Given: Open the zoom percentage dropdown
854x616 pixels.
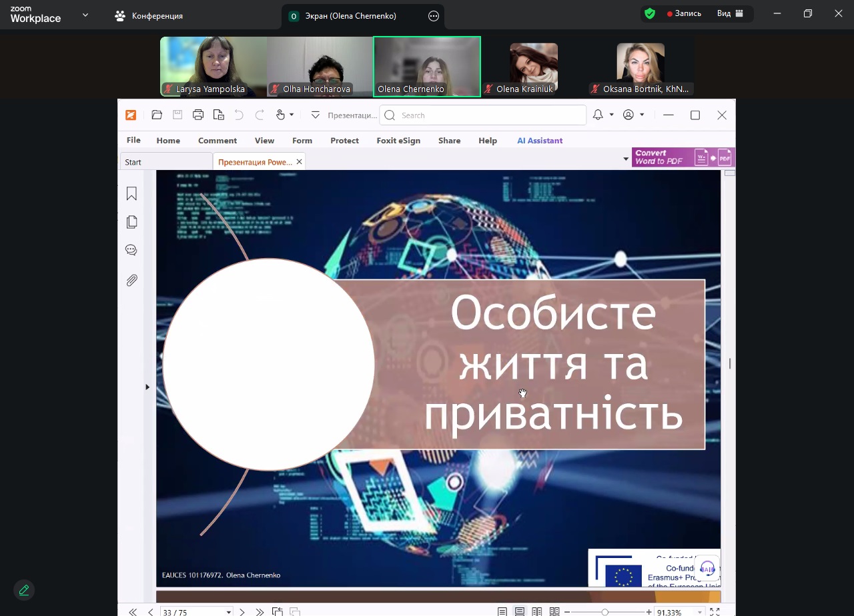Looking at the screenshot, I should tap(700, 612).
